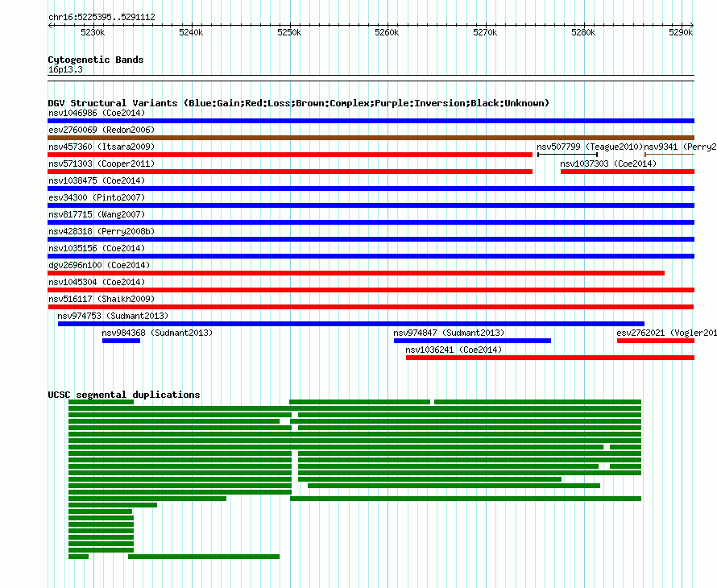Click the nsv974847 (Sudmant2013) label
Image resolution: width=717 pixels, height=588 pixels.
click(x=449, y=333)
